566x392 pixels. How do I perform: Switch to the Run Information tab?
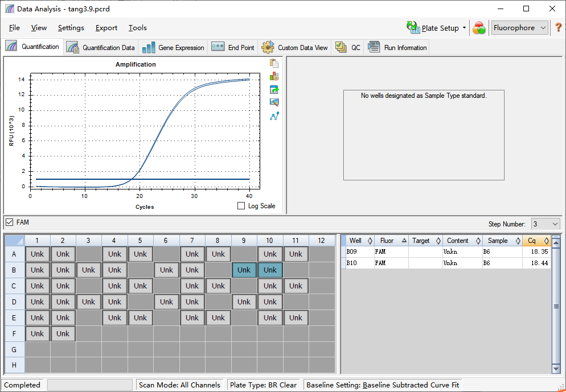point(397,47)
